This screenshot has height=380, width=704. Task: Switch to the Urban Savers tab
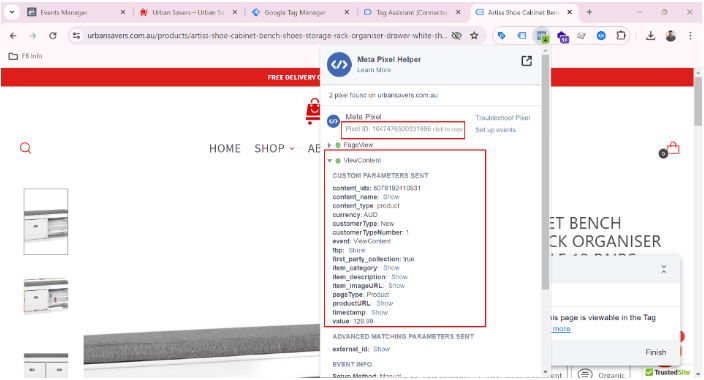pyautogui.click(x=188, y=13)
